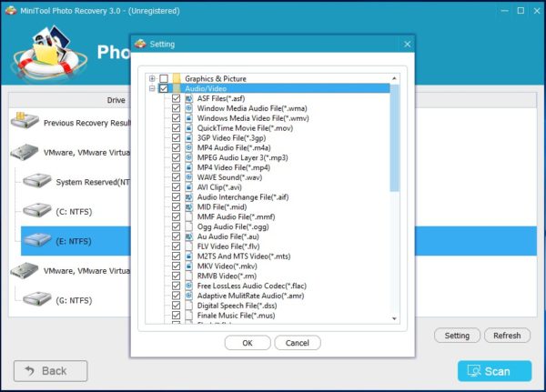Click the Window Media Audio File icon
The image size is (546, 392).
[x=188, y=108]
